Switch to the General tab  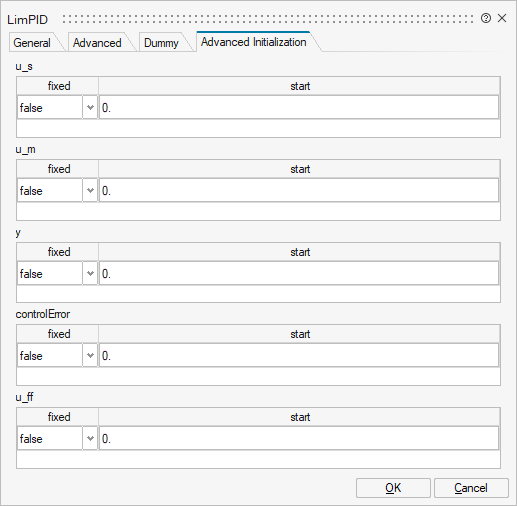pyautogui.click(x=32, y=43)
